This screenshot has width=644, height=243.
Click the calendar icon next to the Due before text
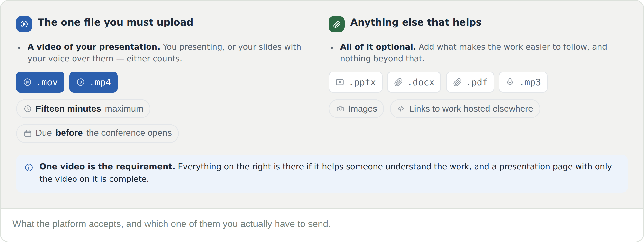pyautogui.click(x=28, y=134)
